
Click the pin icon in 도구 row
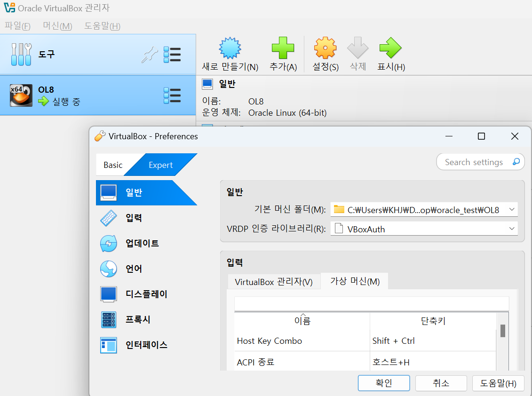(x=150, y=55)
